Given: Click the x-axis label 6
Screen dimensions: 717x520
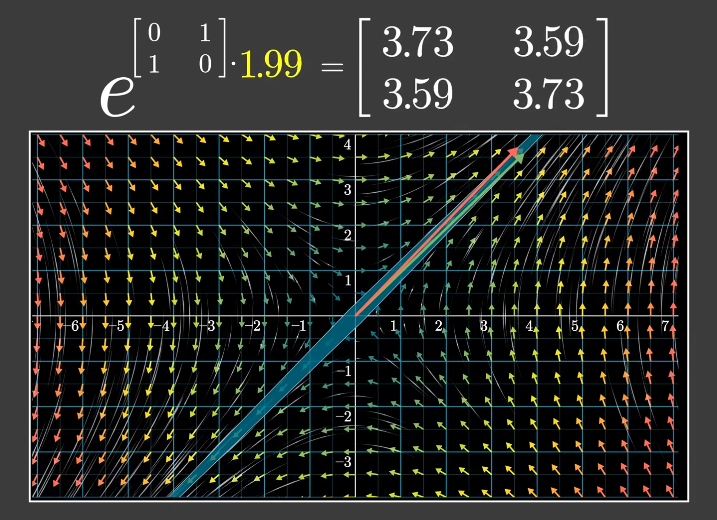Looking at the screenshot, I should (620, 326).
